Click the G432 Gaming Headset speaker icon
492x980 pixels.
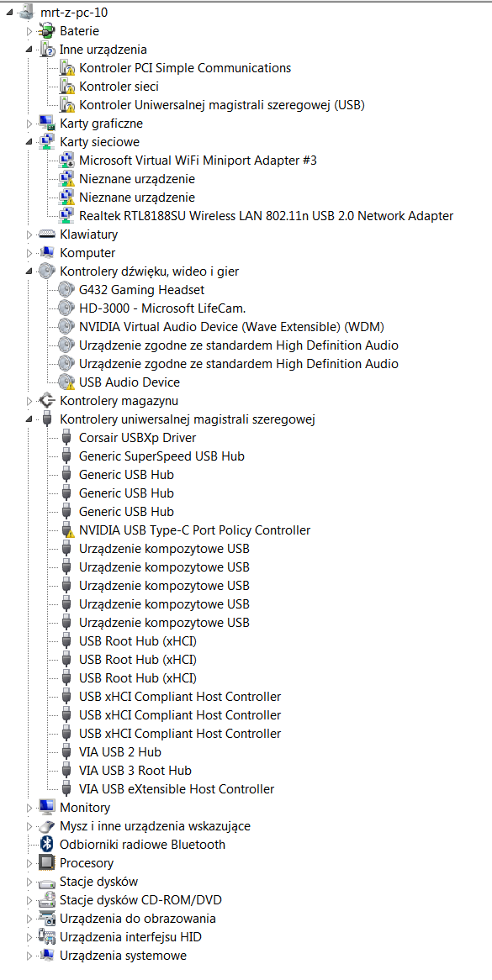[66, 289]
